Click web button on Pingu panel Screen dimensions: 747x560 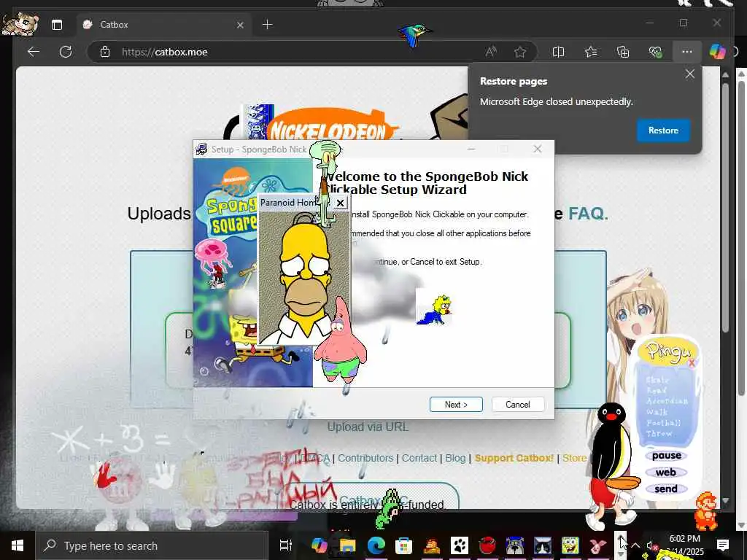[665, 472]
